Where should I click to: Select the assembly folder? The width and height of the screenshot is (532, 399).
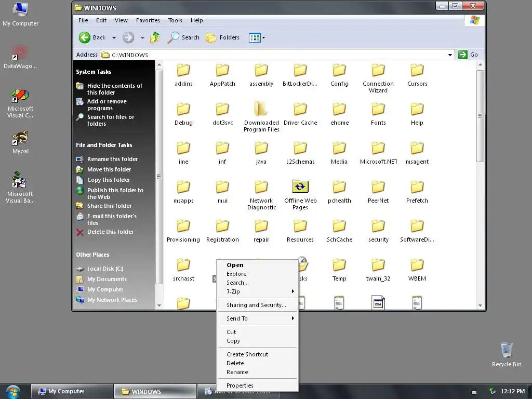(261, 75)
